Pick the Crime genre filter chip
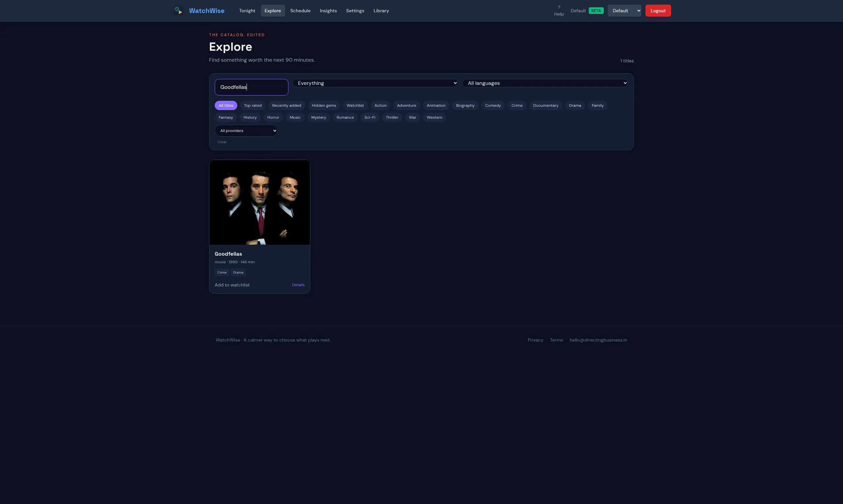Image resolution: width=843 pixels, height=504 pixels. 517,105
